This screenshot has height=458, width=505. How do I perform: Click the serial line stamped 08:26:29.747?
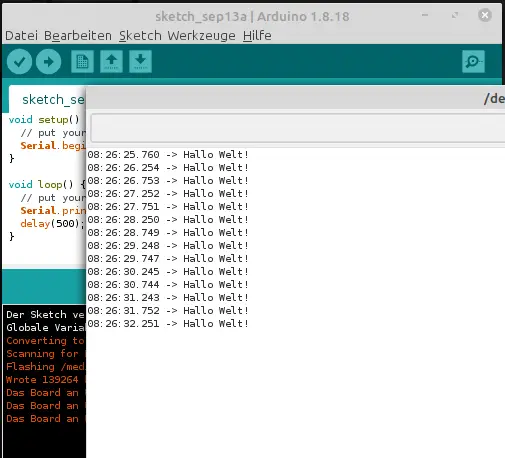pyautogui.click(x=168, y=259)
